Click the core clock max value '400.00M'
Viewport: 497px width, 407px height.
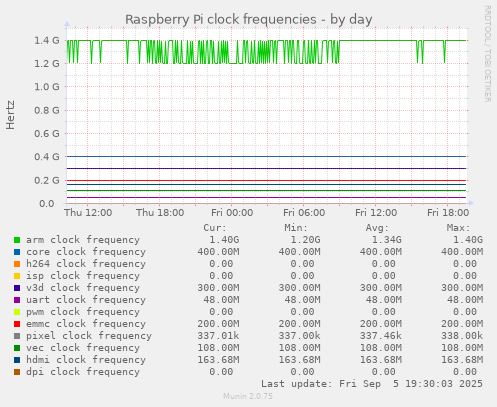[462, 252]
